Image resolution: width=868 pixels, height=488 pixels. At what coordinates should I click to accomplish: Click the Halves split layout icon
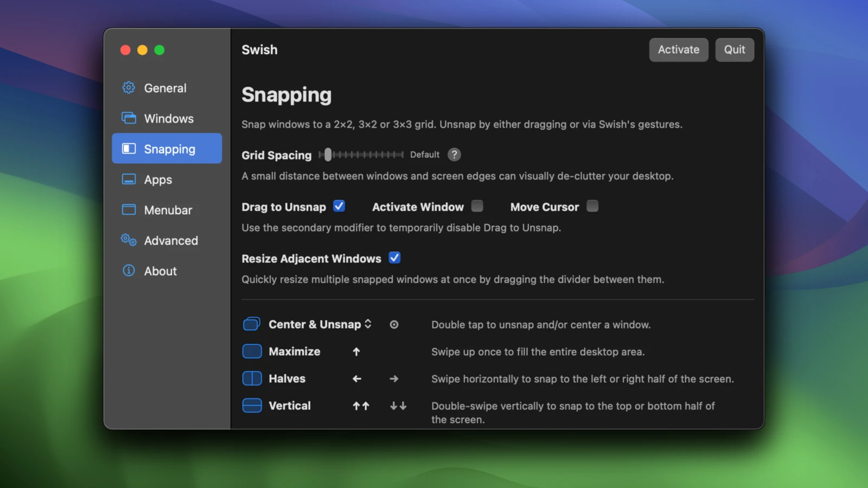click(252, 378)
